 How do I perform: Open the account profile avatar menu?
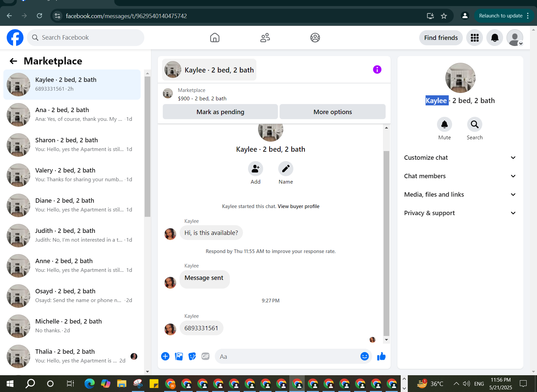[515, 38]
